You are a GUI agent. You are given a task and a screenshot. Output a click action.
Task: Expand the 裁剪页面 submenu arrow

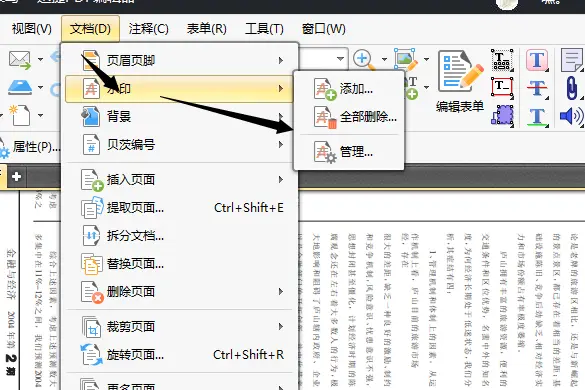click(x=281, y=327)
